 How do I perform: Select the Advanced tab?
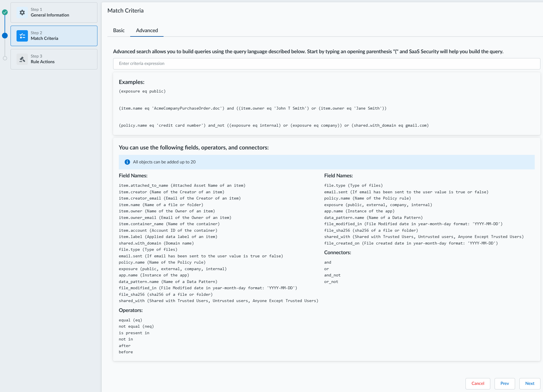pyautogui.click(x=147, y=30)
